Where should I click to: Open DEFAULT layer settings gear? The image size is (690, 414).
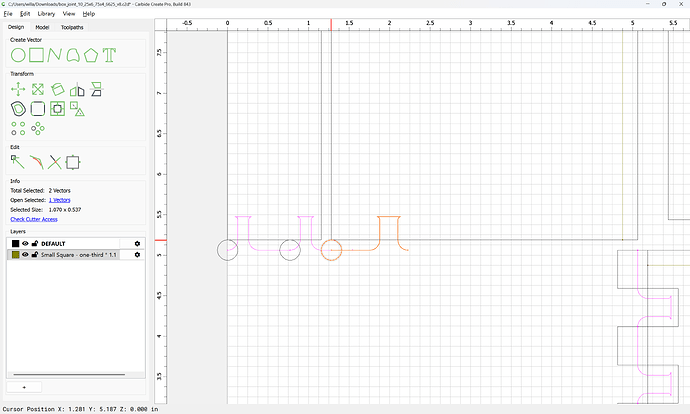(x=137, y=243)
